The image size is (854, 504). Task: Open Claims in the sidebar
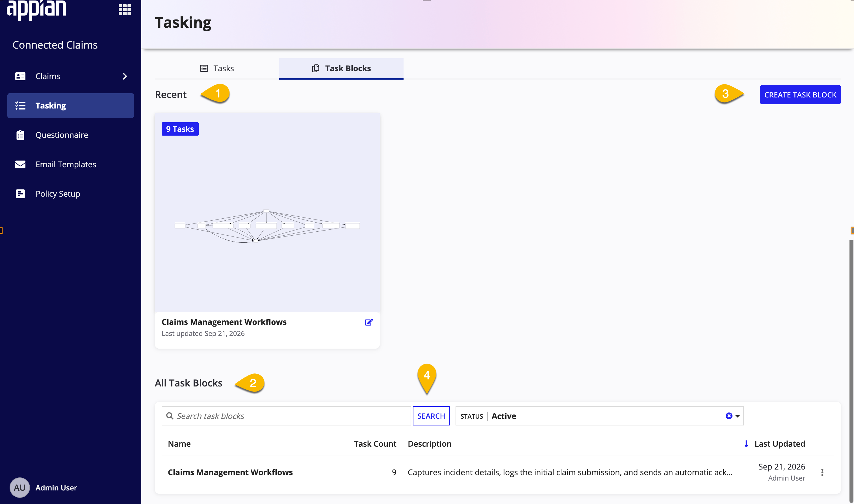(71, 76)
